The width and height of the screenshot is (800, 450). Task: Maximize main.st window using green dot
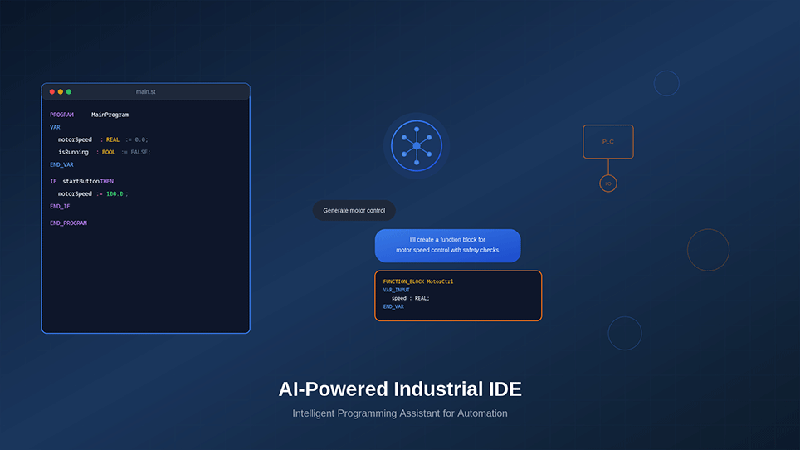(68, 92)
